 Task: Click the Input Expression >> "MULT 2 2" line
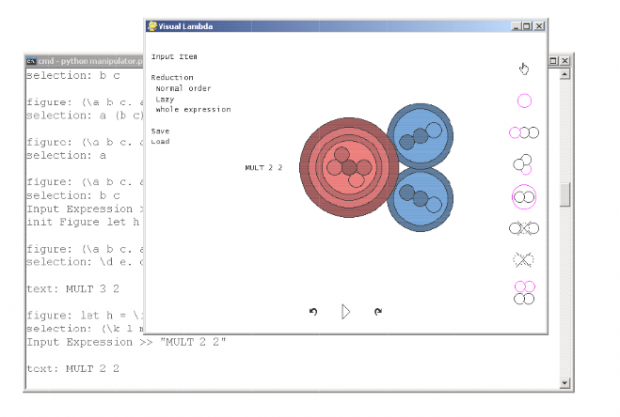pyautogui.click(x=127, y=342)
